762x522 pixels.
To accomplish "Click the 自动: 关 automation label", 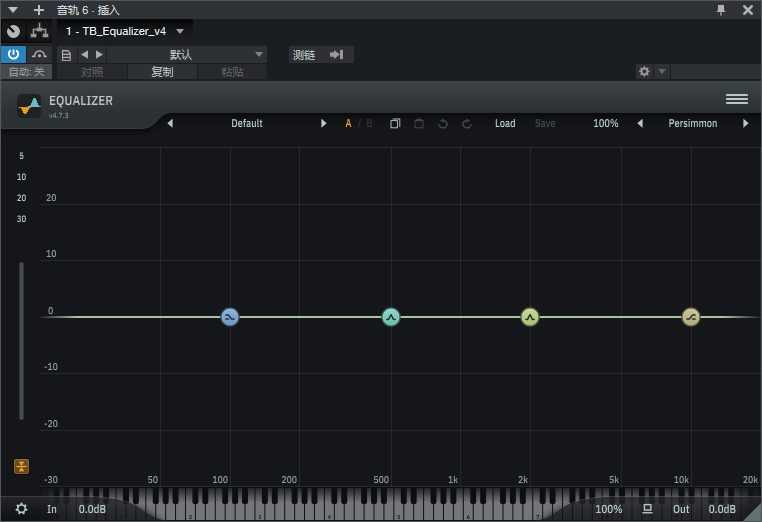I will [x=26, y=72].
